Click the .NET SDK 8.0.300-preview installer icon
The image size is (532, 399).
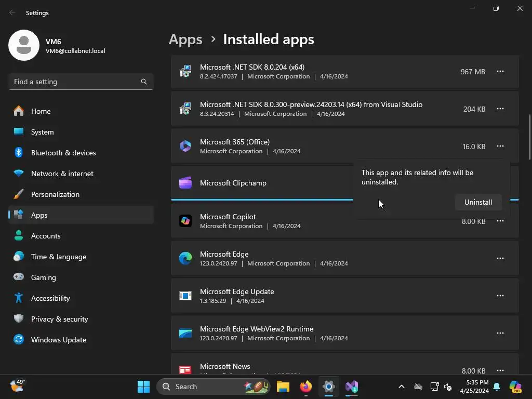pyautogui.click(x=185, y=109)
